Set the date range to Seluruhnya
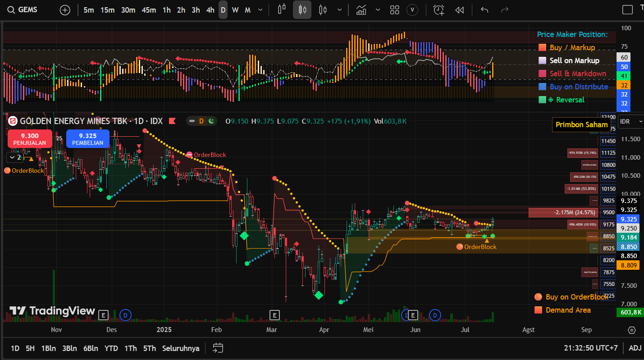644x360 pixels. [181, 348]
